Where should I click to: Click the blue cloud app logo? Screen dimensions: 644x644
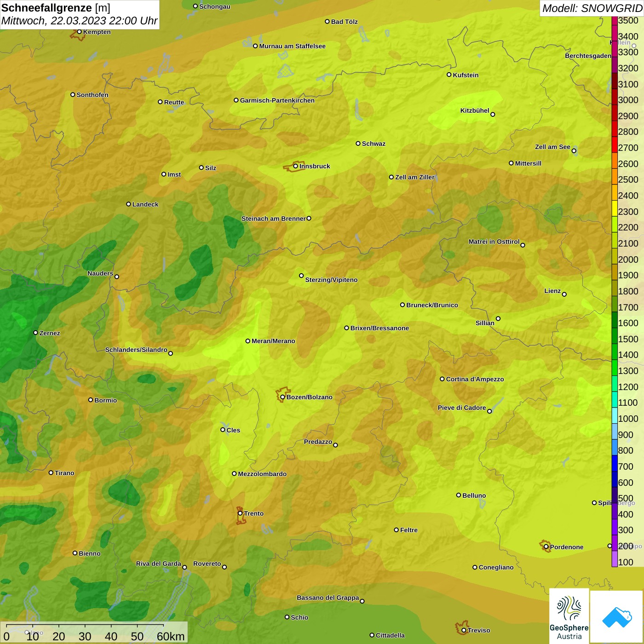[x=617, y=617]
